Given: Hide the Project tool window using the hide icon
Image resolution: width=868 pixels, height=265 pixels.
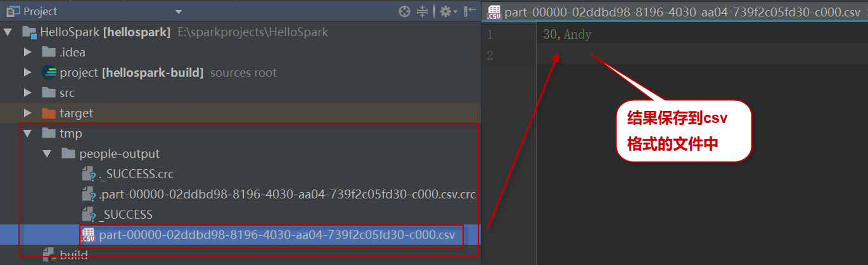Looking at the screenshot, I should 469,11.
